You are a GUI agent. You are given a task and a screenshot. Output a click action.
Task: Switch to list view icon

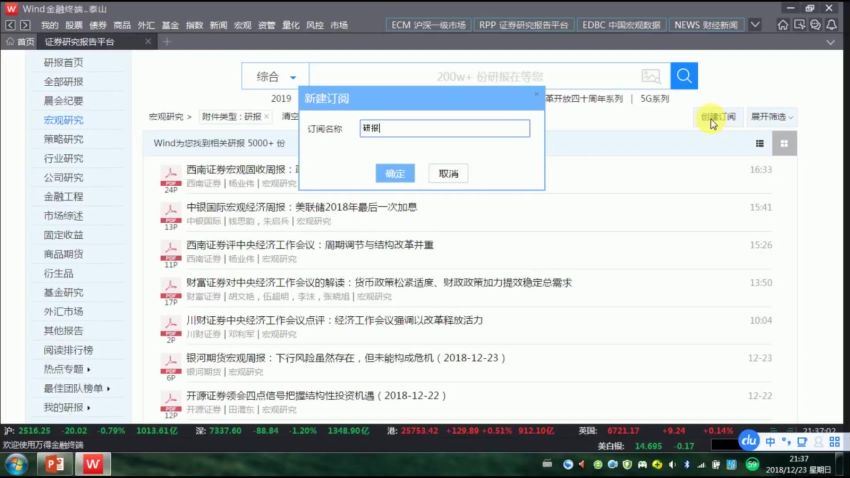point(760,144)
